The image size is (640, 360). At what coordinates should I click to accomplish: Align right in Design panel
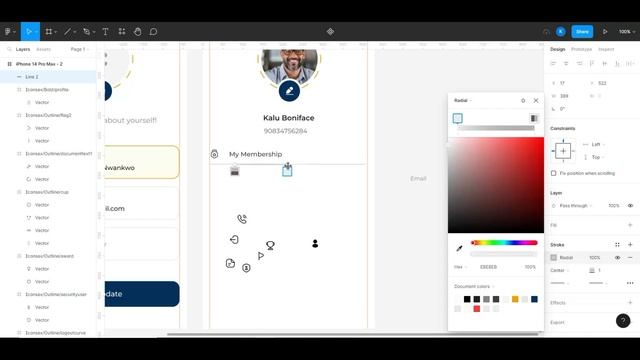[x=579, y=64]
